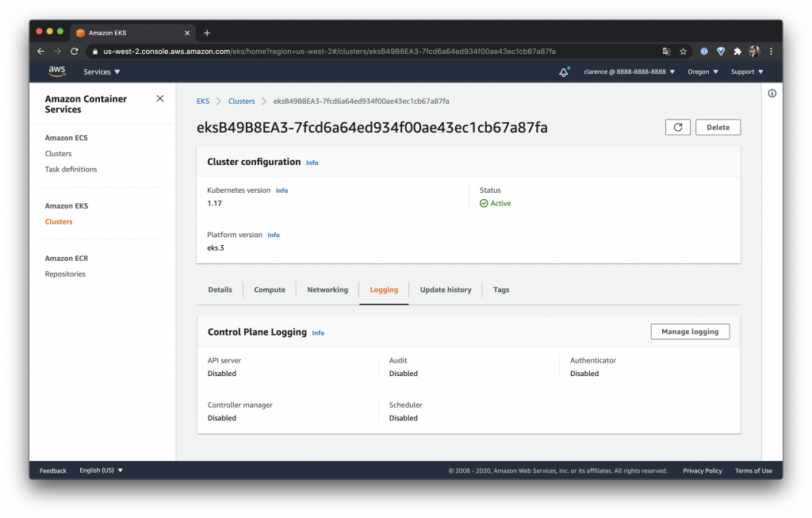The height and width of the screenshot is (518, 812).
Task: Click the Scheduler Disabled value
Action: (404, 418)
